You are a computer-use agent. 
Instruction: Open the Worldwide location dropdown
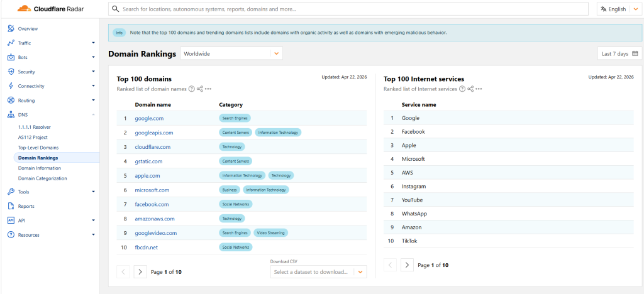(231, 53)
